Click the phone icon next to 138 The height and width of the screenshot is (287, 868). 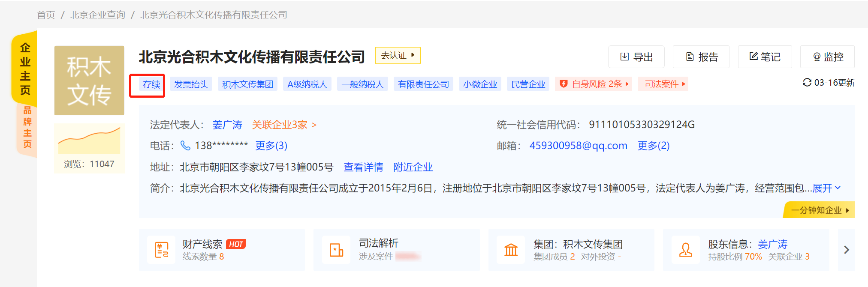click(185, 146)
